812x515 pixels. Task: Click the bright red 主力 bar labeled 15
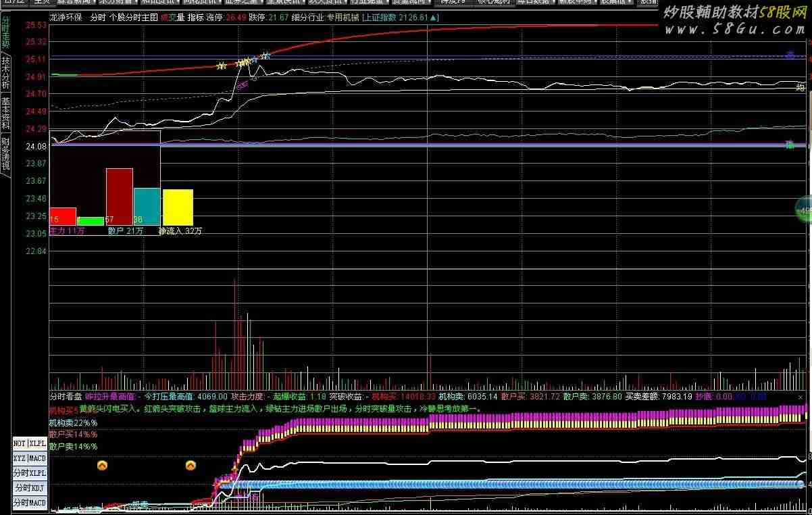[63, 216]
